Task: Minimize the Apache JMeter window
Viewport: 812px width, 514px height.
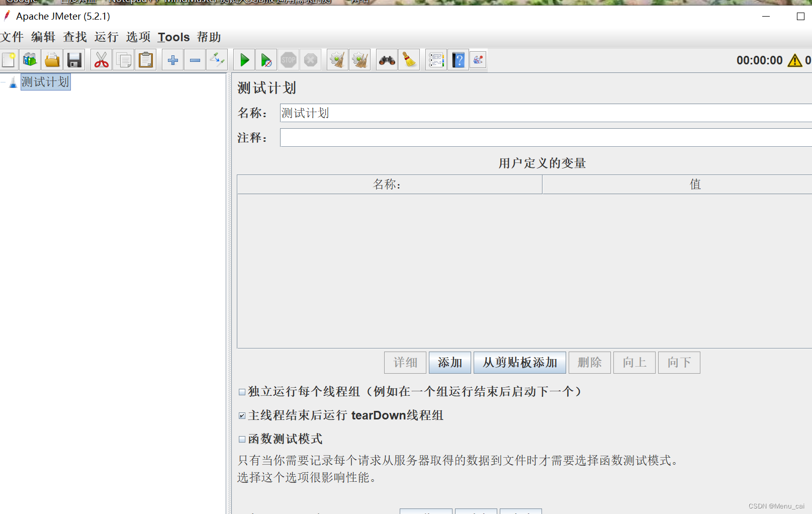Action: 766,16
